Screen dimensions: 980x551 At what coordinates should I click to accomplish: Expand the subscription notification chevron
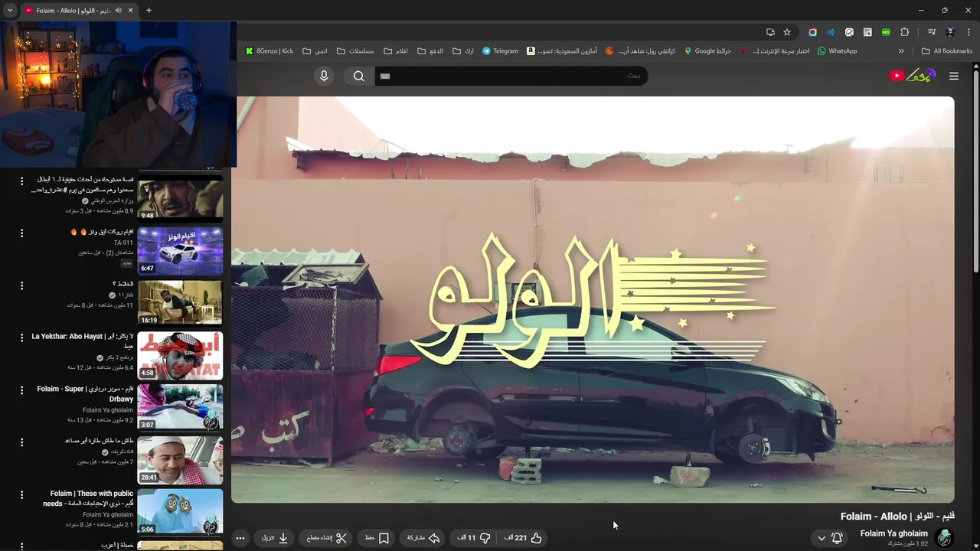822,538
